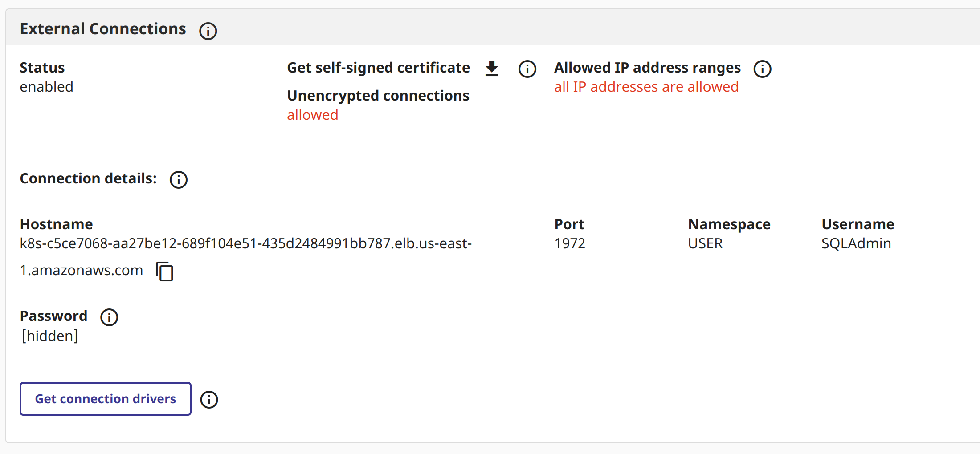Click the Get connection drivers button
Screen dimensions: 980x454
coord(106,399)
